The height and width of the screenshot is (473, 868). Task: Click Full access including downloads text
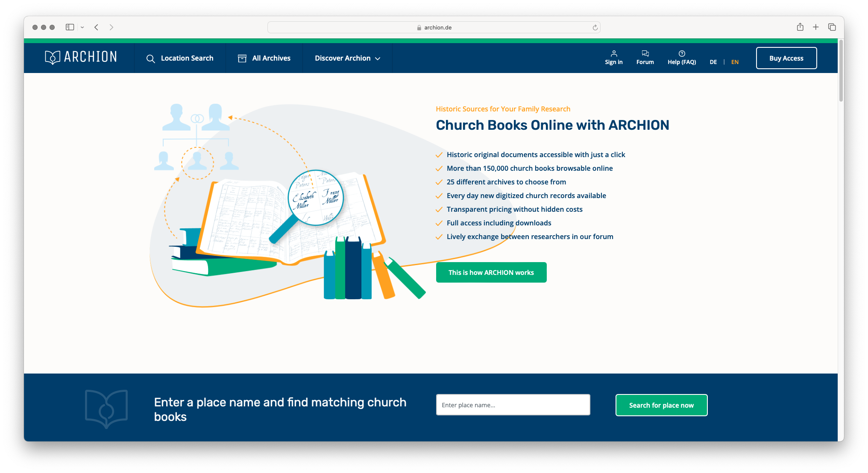499,223
